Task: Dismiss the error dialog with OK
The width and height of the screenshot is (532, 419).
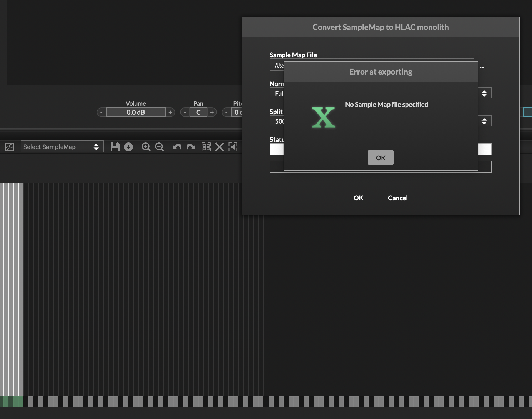Action: point(381,157)
